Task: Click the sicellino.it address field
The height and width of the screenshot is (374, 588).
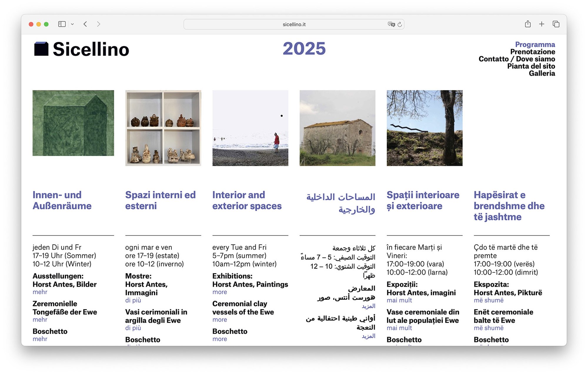Action: pyautogui.click(x=294, y=24)
